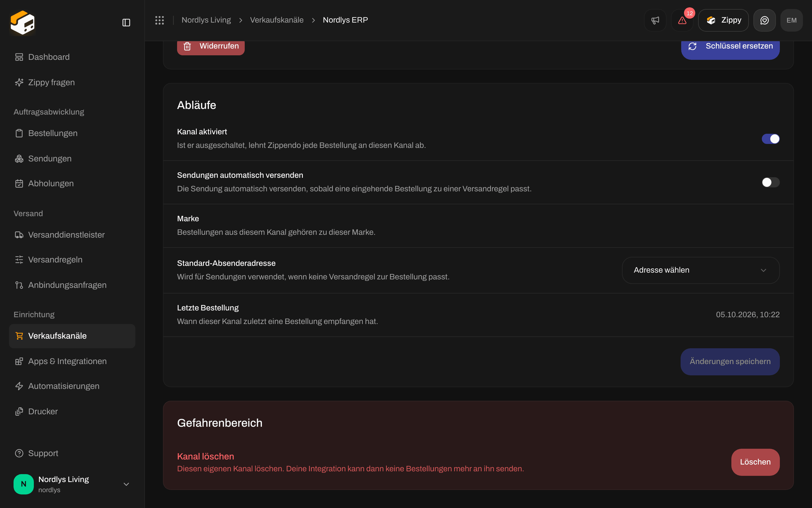
Task: Click Nordlys Living breadcrumb link
Action: (206, 20)
